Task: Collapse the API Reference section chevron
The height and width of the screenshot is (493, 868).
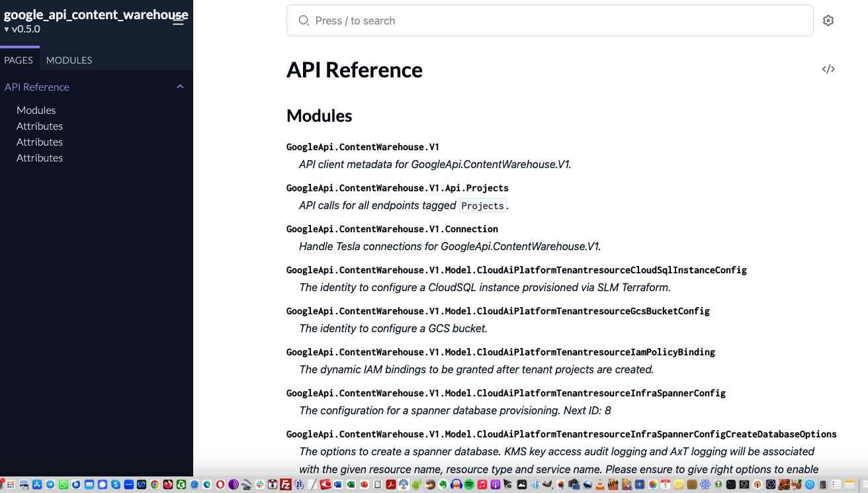Action: point(180,87)
